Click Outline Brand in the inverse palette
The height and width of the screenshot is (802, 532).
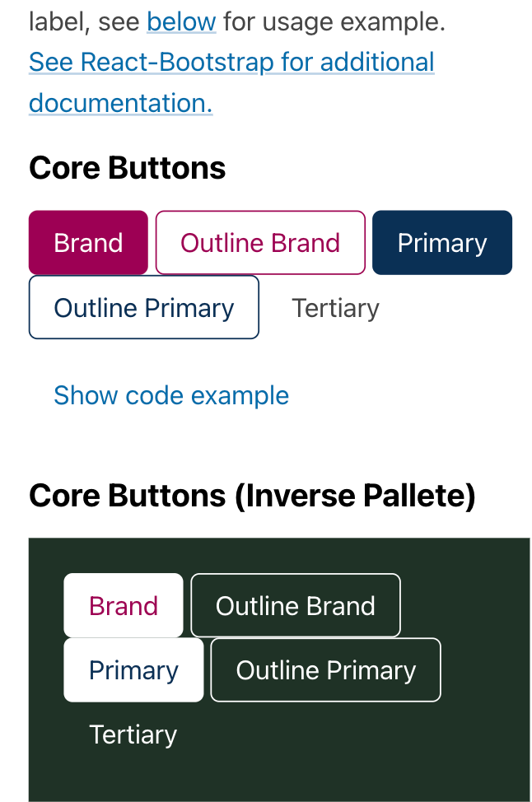click(295, 605)
